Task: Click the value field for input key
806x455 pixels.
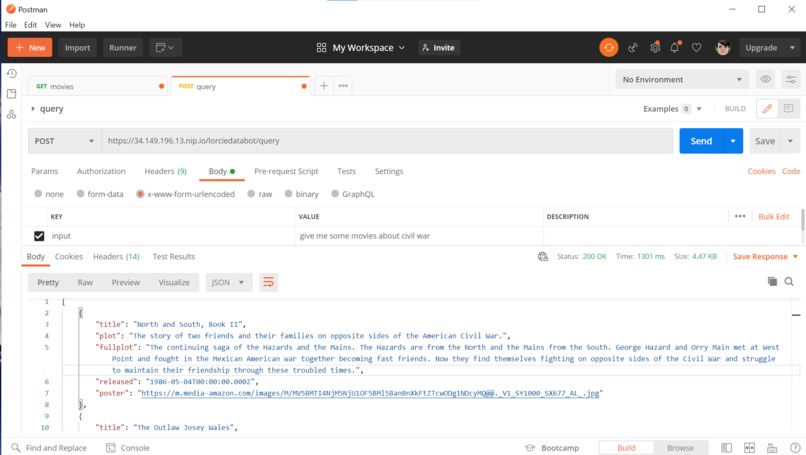Action: pyautogui.click(x=419, y=236)
